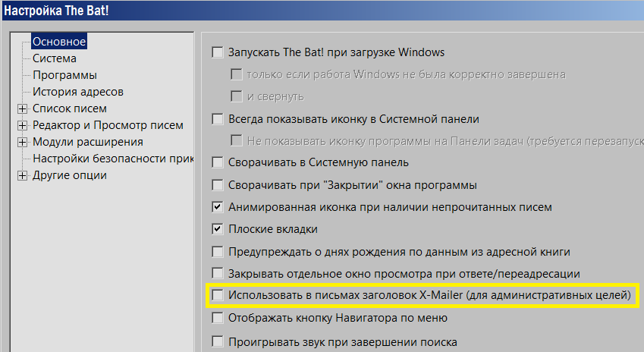644x352 pixels.
Task: Toggle the disabled 'только если работа Windows' checkbox
Action: [x=236, y=75]
